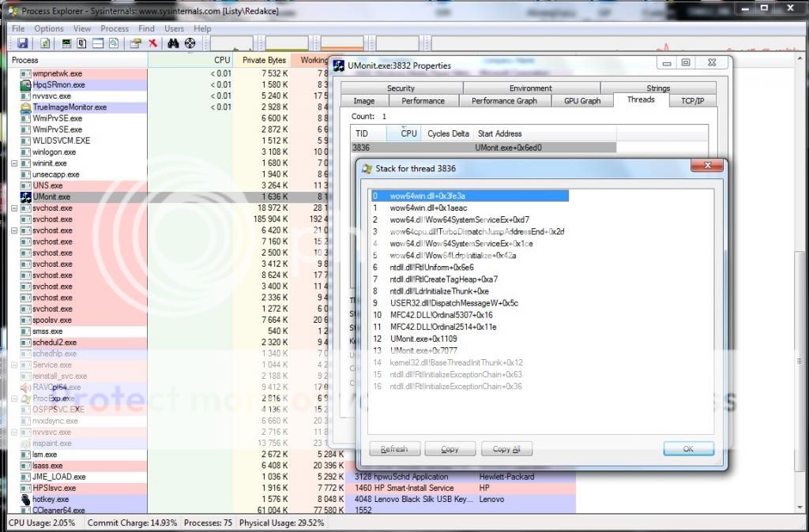This screenshot has height=532, width=809.
Task: Switch to the GPU Graph tab
Action: tap(582, 101)
